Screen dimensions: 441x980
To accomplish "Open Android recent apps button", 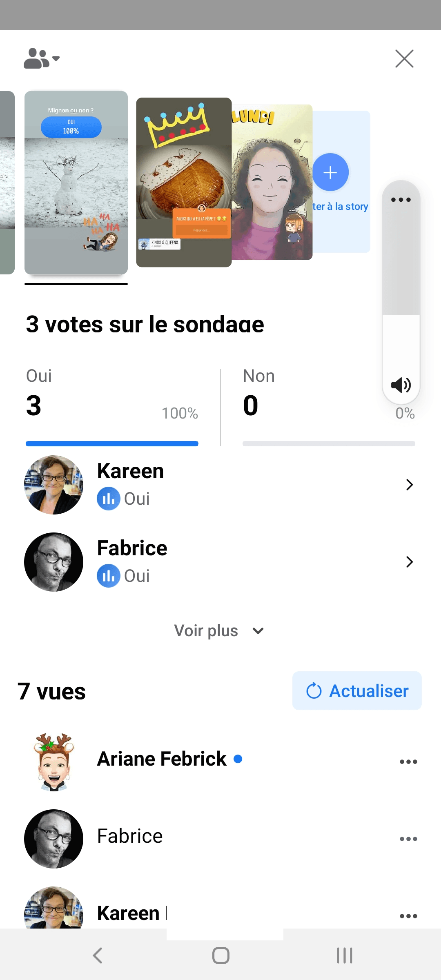I will (x=344, y=955).
